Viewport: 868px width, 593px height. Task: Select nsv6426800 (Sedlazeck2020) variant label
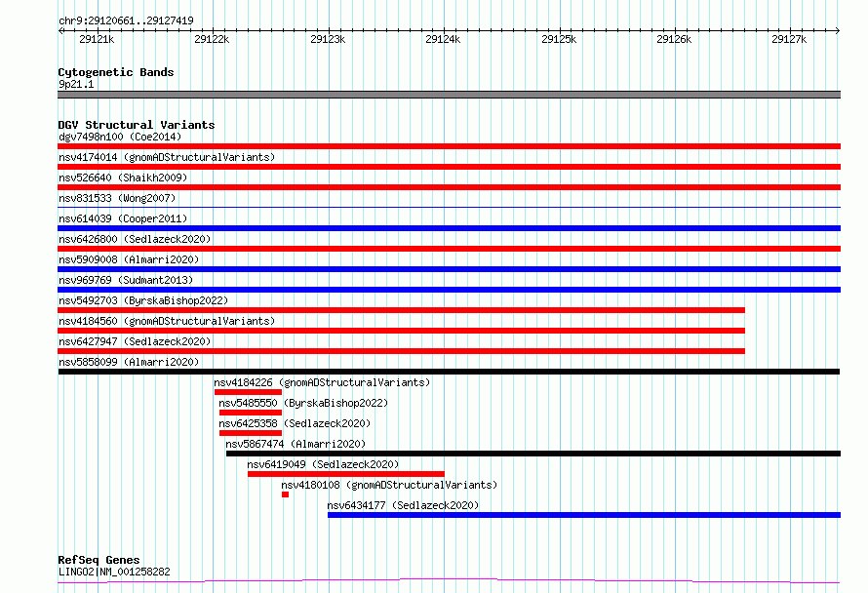tap(135, 239)
